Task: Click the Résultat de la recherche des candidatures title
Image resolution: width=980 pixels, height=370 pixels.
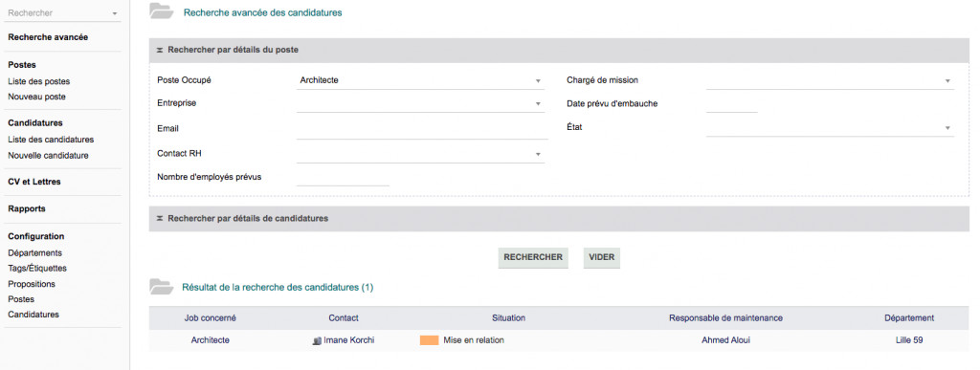Action: tap(278, 288)
